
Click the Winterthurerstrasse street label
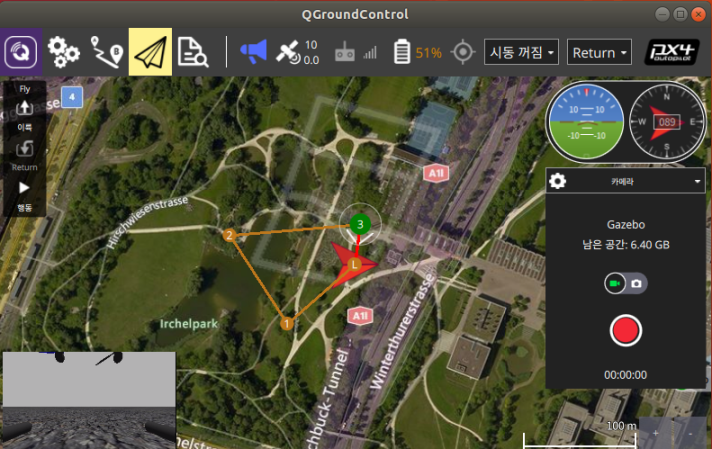tap(400, 333)
